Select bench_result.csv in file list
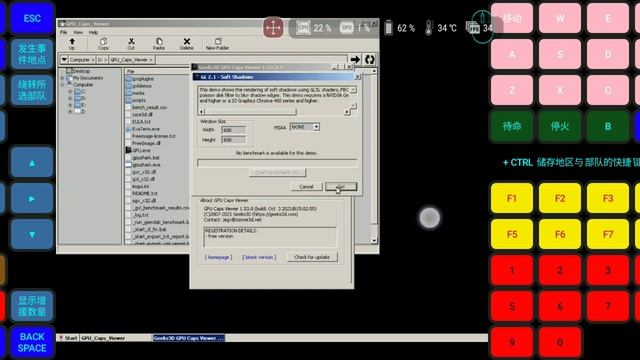Screen dimensions: 640x360 pyautogui.click(x=146, y=107)
